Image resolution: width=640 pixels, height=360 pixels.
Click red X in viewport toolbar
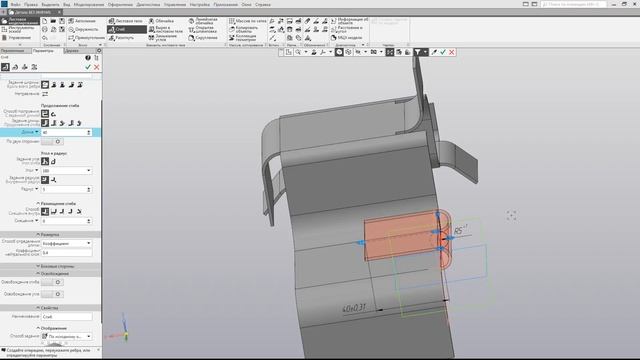452,52
